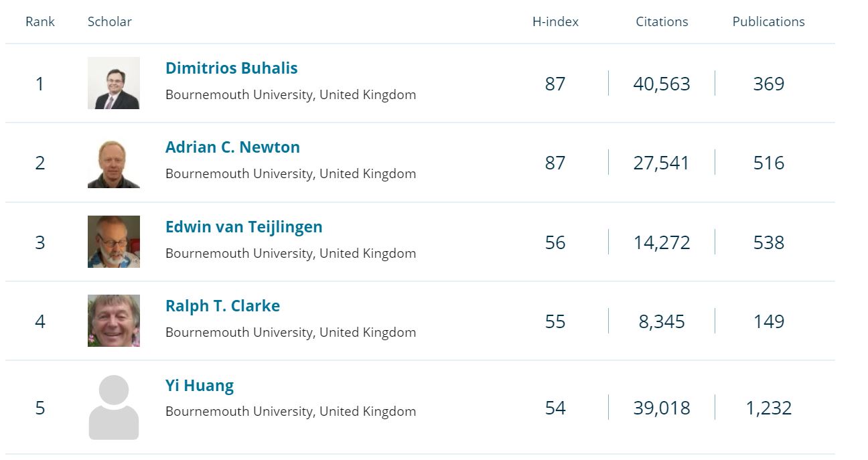The image size is (868, 460).
Task: Click Adrian C. Newton's portrait thumbnail
Action: tap(114, 162)
